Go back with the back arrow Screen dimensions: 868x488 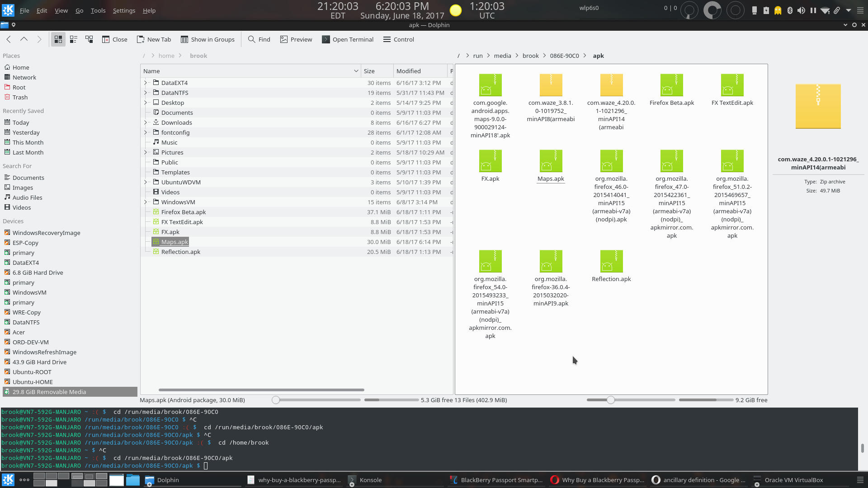coord(9,39)
